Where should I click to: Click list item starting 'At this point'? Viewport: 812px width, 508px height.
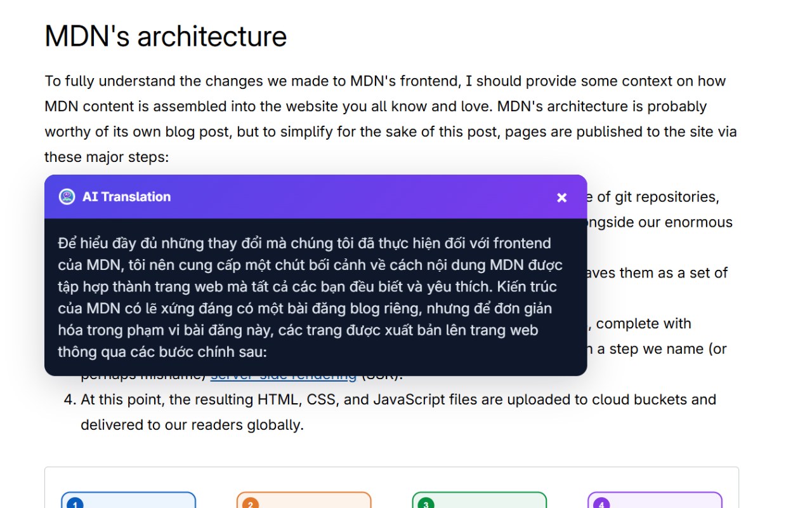pos(398,412)
